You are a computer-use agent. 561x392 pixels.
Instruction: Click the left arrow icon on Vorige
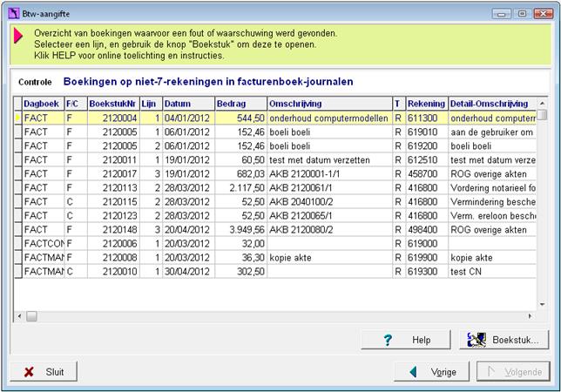coord(413,372)
